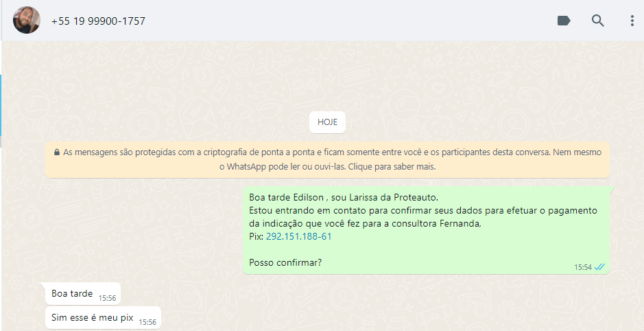Click the blue double-check read receipt
The width and height of the screenshot is (644, 331).
pos(599,267)
